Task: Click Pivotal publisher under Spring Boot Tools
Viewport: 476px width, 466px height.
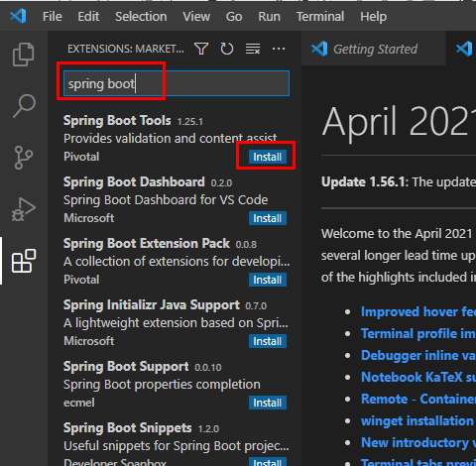Action: point(81,157)
